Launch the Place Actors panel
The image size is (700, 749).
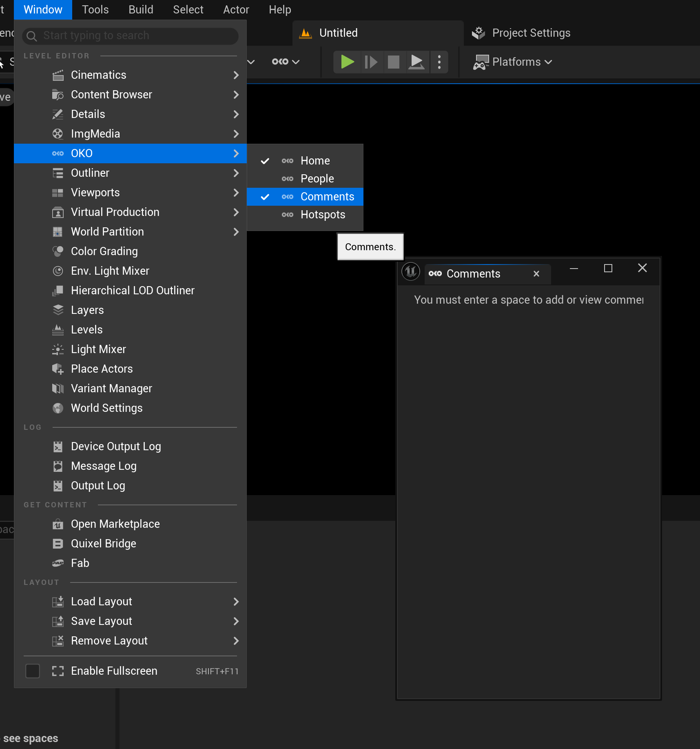click(x=102, y=369)
